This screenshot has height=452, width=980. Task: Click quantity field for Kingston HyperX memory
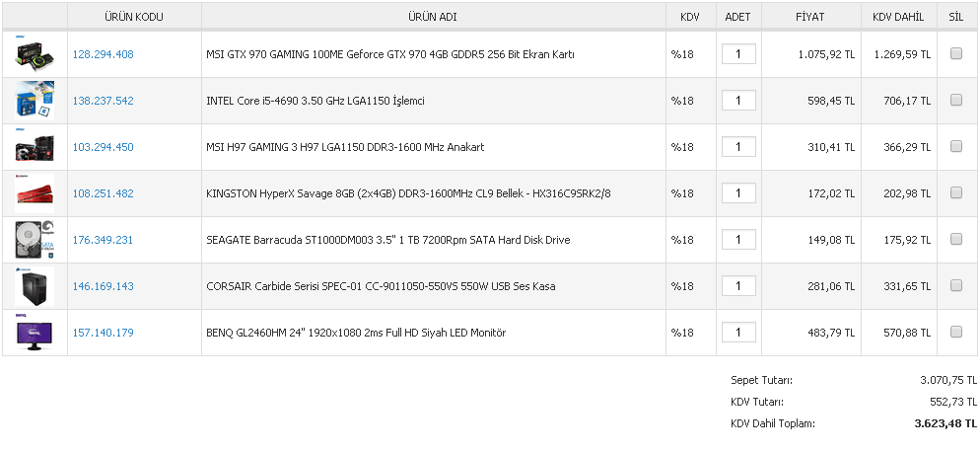[x=738, y=193]
